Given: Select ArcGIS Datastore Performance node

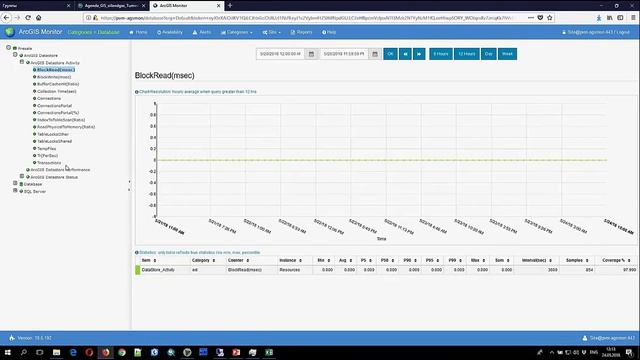Looking at the screenshot, I should [x=60, y=170].
